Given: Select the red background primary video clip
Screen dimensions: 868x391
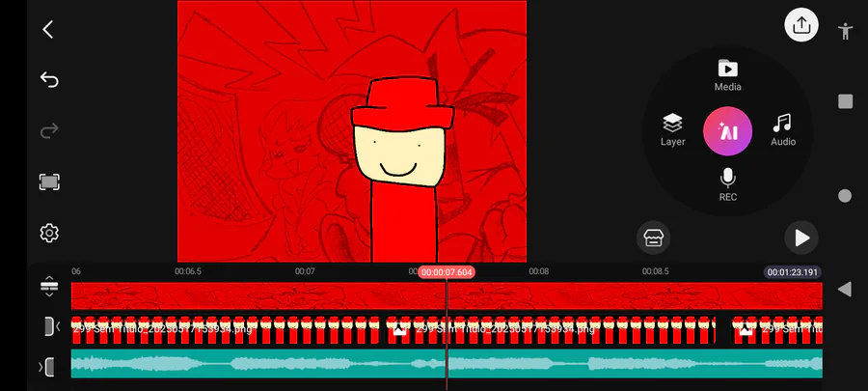Looking at the screenshot, I should tap(447, 295).
